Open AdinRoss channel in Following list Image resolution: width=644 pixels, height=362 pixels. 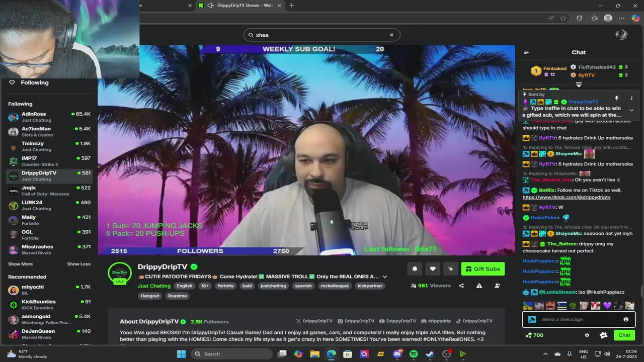pyautogui.click(x=49, y=117)
